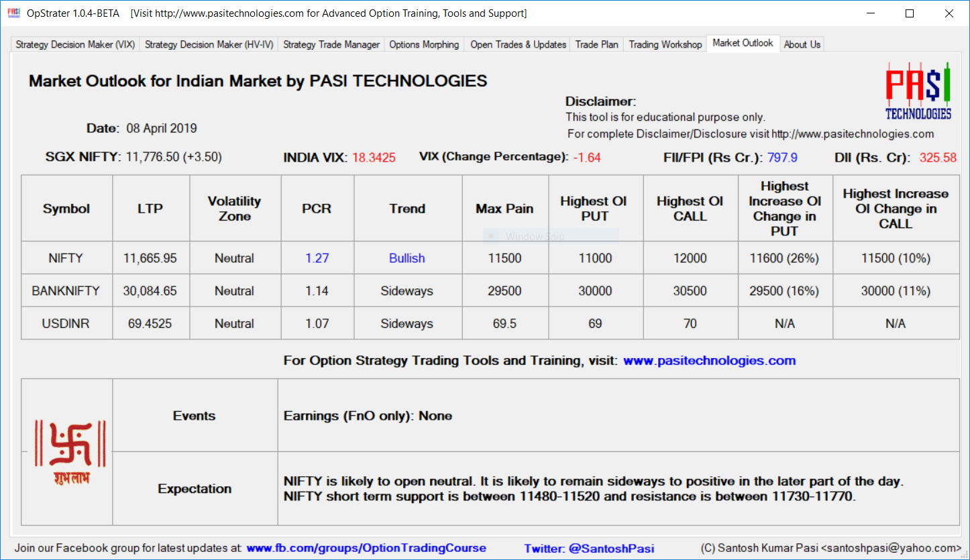Click the Bullish trend cell

pos(407,258)
